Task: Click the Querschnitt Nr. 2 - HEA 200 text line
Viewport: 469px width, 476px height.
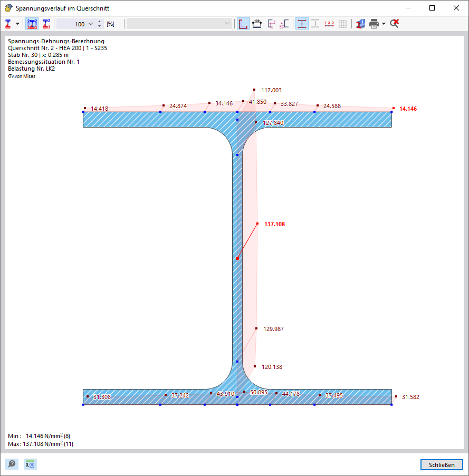Action: pyautogui.click(x=58, y=48)
